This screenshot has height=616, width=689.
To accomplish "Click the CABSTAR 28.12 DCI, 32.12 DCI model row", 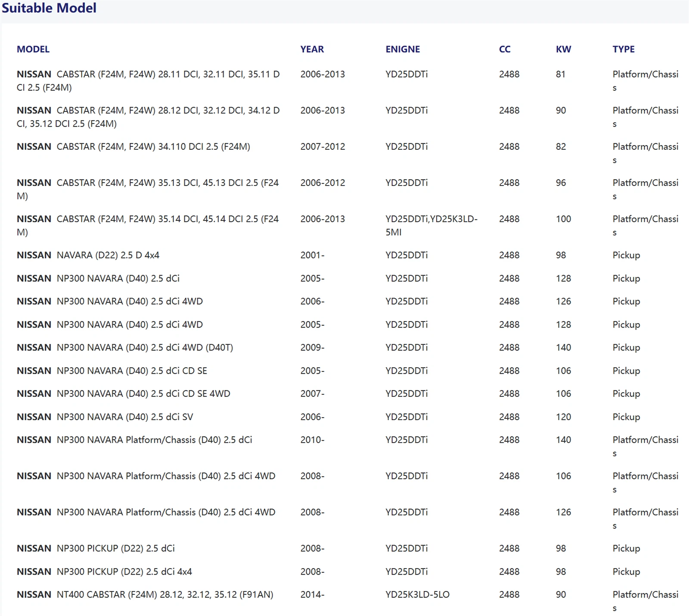I will [x=149, y=117].
